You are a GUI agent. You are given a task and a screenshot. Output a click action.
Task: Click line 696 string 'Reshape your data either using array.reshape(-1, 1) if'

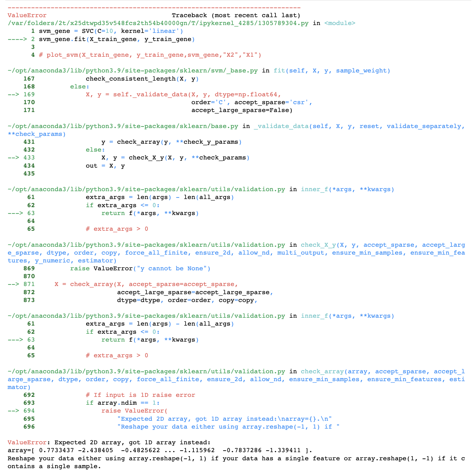(228, 427)
